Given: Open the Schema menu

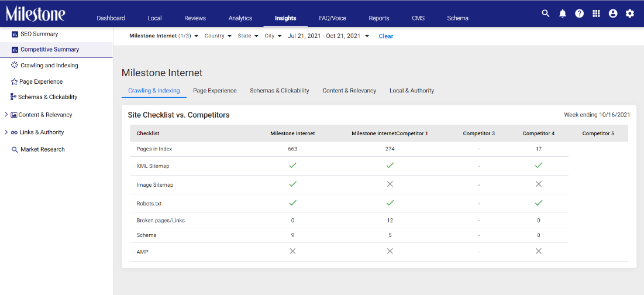Looking at the screenshot, I should point(457,18).
